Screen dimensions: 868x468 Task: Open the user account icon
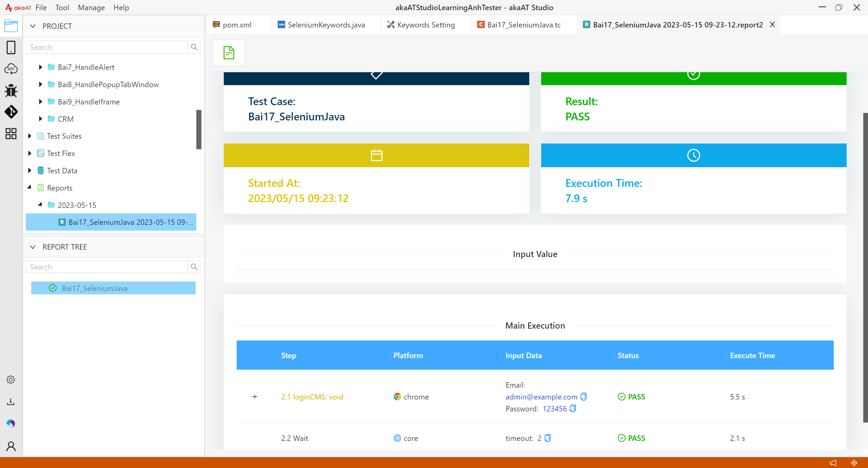pyautogui.click(x=11, y=446)
